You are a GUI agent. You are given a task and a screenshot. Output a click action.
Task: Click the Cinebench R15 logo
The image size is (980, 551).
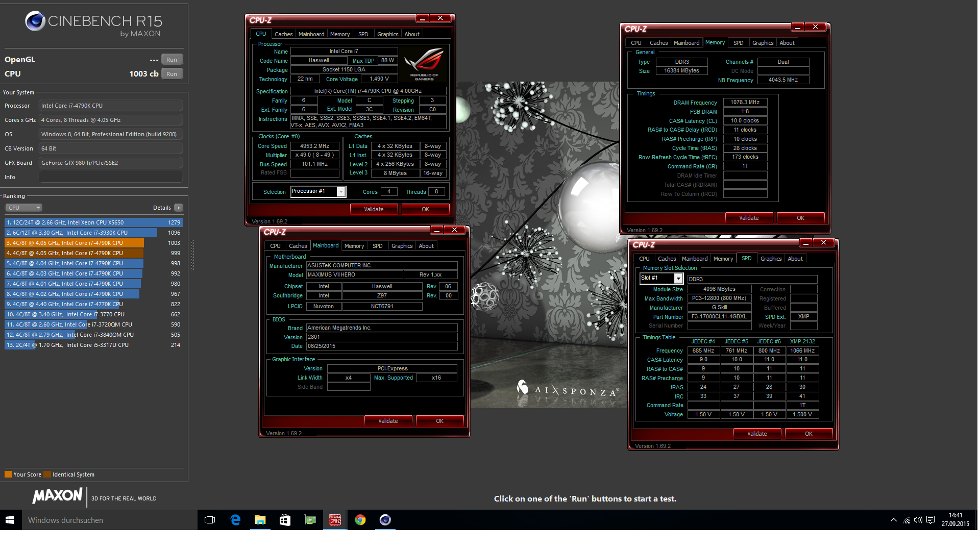tap(93, 24)
